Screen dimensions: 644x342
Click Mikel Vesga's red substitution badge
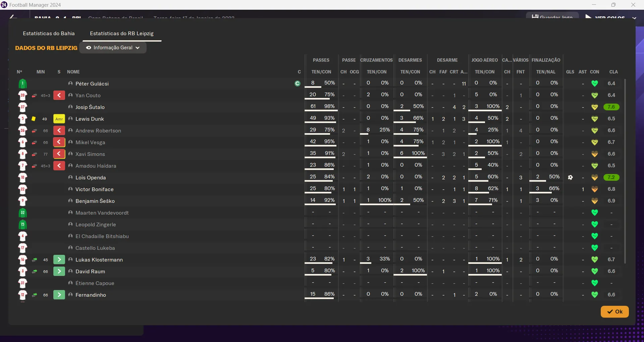pos(59,142)
